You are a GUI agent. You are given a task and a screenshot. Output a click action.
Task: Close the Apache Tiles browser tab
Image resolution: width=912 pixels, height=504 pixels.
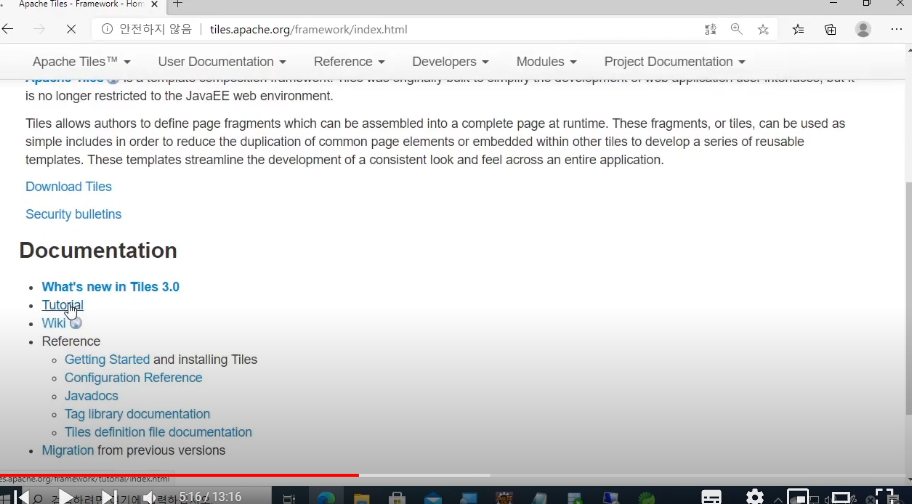[x=154, y=4]
